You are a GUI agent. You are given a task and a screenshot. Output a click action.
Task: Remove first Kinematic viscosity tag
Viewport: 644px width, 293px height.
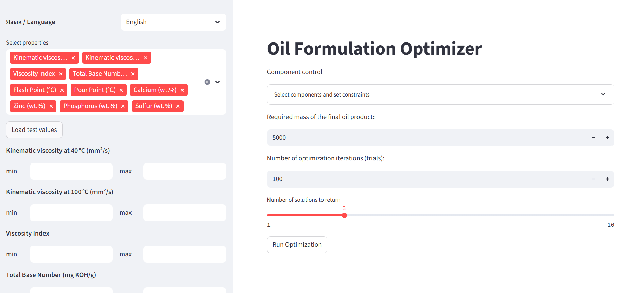tap(73, 58)
